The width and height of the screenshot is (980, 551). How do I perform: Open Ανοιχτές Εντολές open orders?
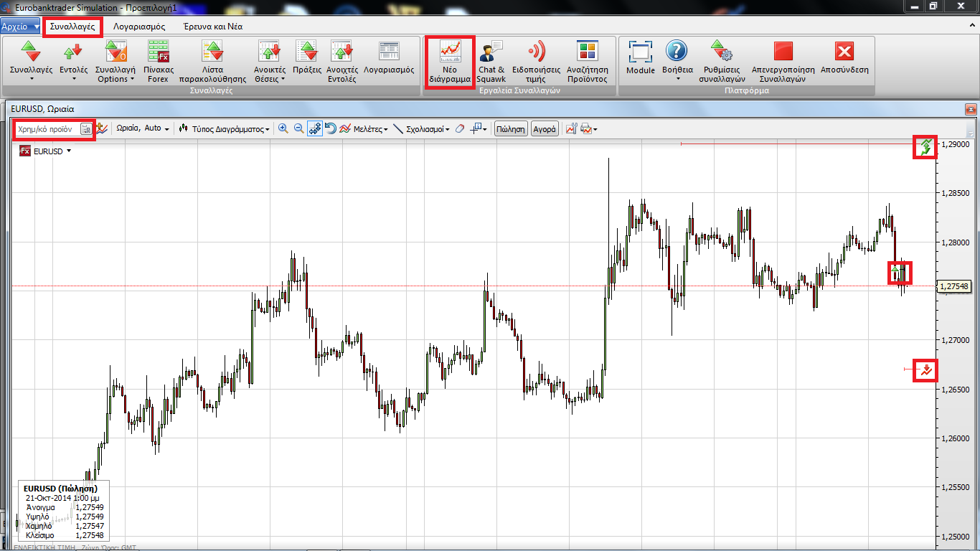click(x=341, y=61)
